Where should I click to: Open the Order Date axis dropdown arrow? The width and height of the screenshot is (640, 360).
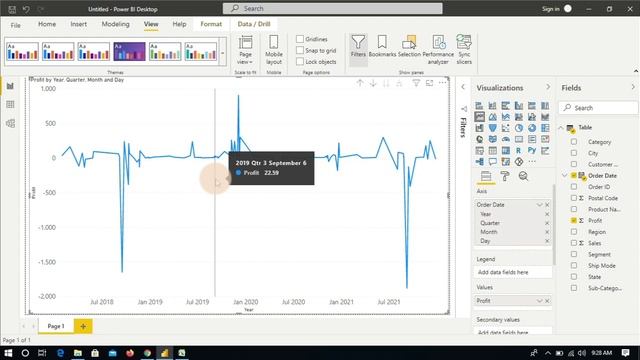click(x=539, y=204)
